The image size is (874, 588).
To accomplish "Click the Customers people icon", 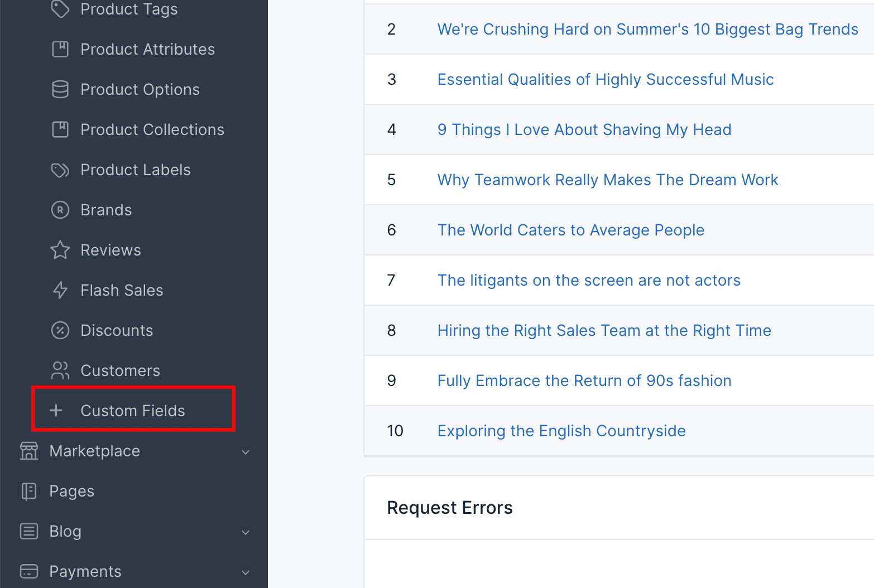I will tap(60, 370).
